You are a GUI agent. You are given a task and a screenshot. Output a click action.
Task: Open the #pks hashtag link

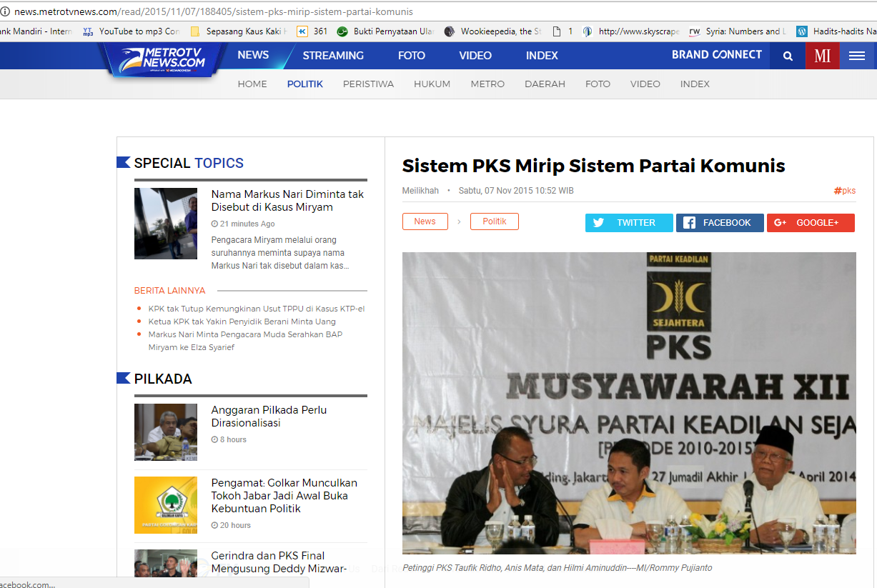click(x=844, y=190)
